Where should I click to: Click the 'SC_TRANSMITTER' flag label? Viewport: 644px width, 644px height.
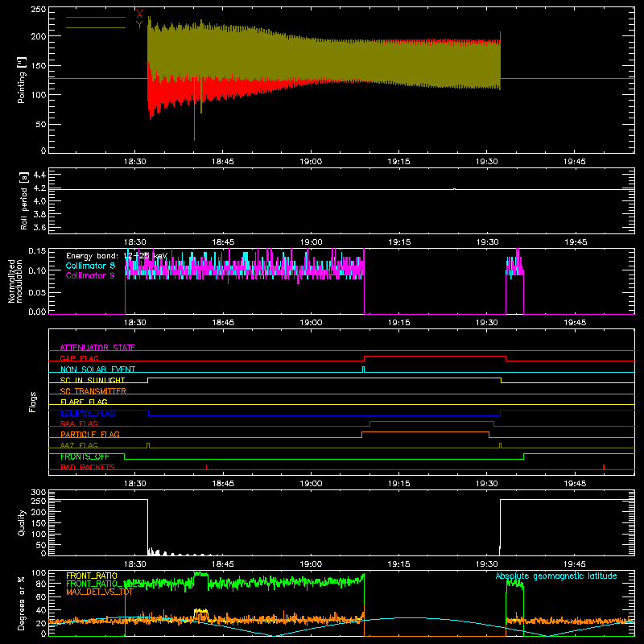point(93,391)
